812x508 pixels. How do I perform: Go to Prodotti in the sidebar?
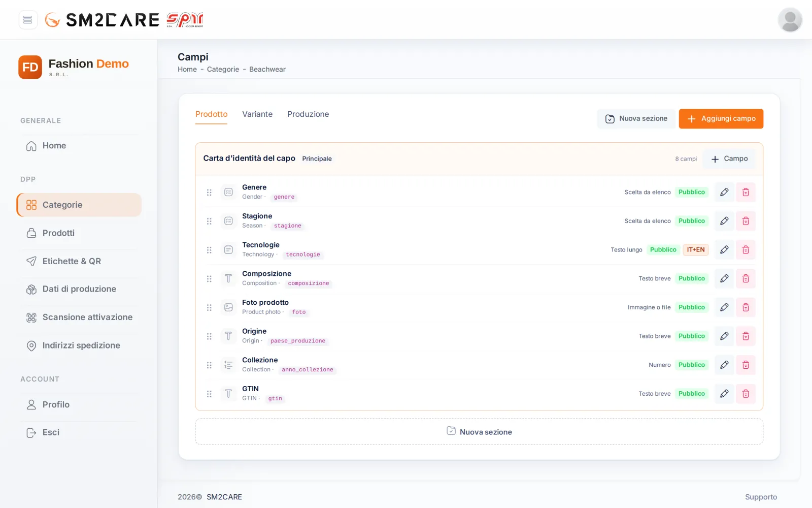(x=79, y=233)
